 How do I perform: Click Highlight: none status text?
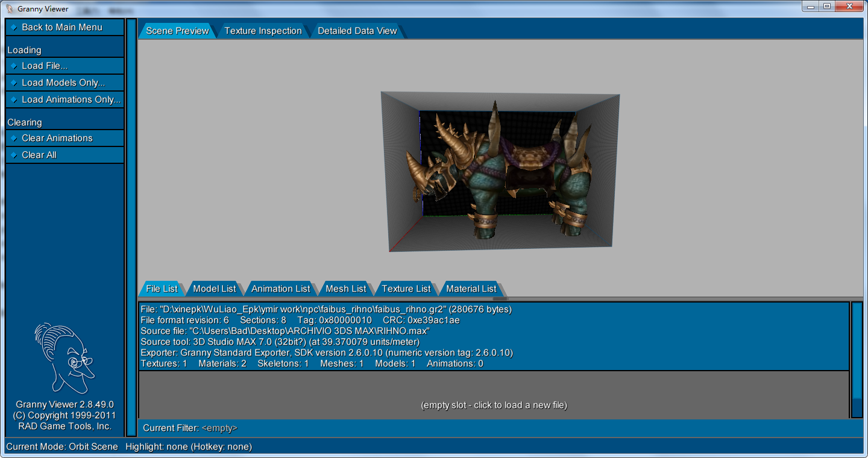(189, 447)
